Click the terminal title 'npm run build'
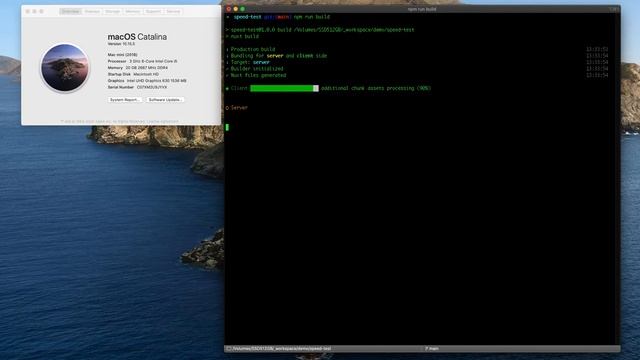This screenshot has height=360, width=640. pyautogui.click(x=422, y=9)
